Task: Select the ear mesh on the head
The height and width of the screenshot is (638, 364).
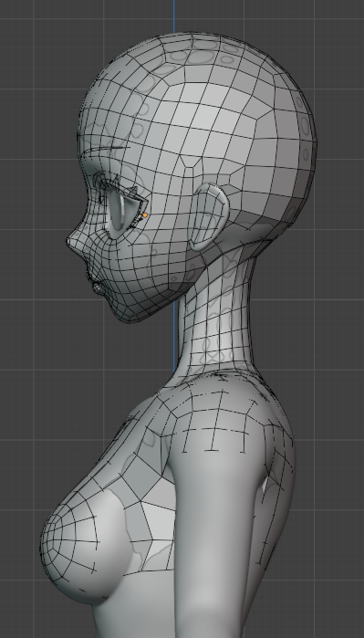Action: [x=209, y=216]
